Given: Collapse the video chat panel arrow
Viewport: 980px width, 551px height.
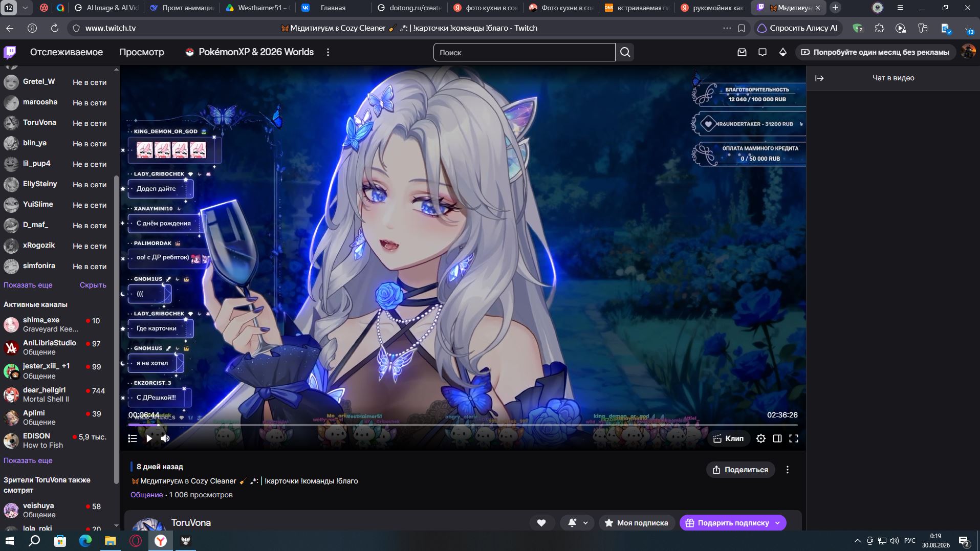Looking at the screenshot, I should coord(819,78).
